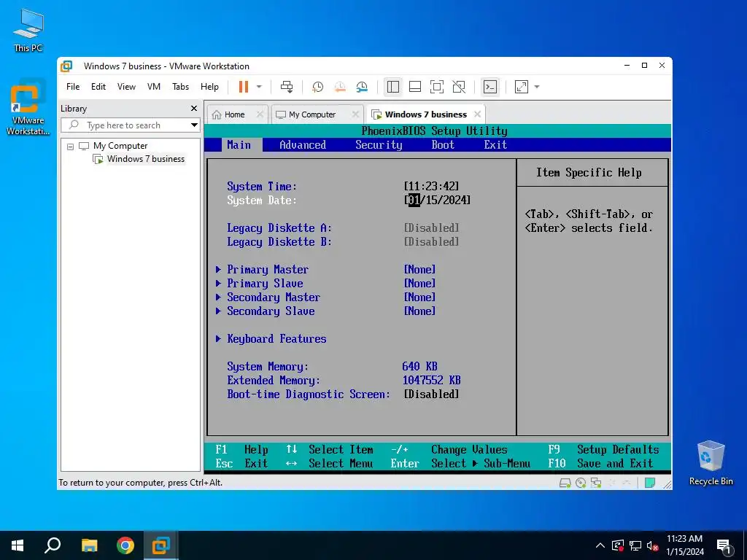This screenshot has width=747, height=560.
Task: Open the File menu
Action: click(x=73, y=87)
